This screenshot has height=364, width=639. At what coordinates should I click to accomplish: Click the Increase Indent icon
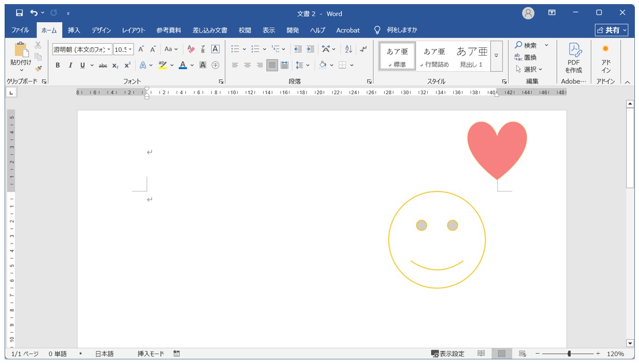[310, 49]
